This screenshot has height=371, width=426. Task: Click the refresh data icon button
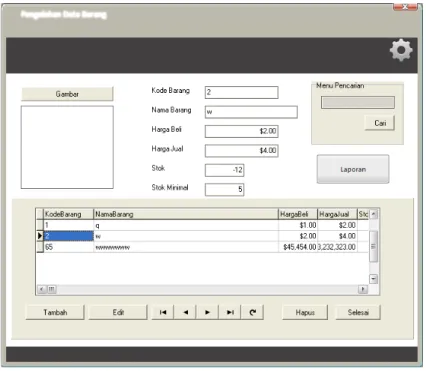252,312
